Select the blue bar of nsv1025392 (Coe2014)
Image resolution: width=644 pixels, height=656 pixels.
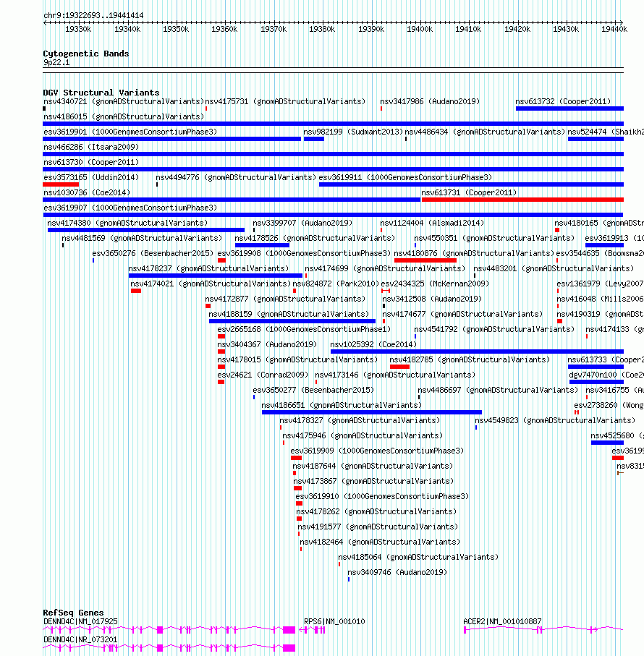(477, 352)
